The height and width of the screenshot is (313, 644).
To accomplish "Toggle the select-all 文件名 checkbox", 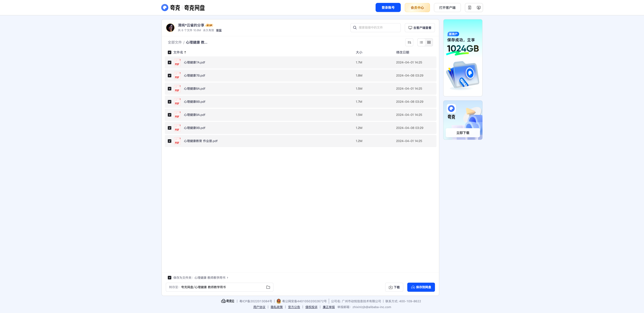I will (170, 52).
